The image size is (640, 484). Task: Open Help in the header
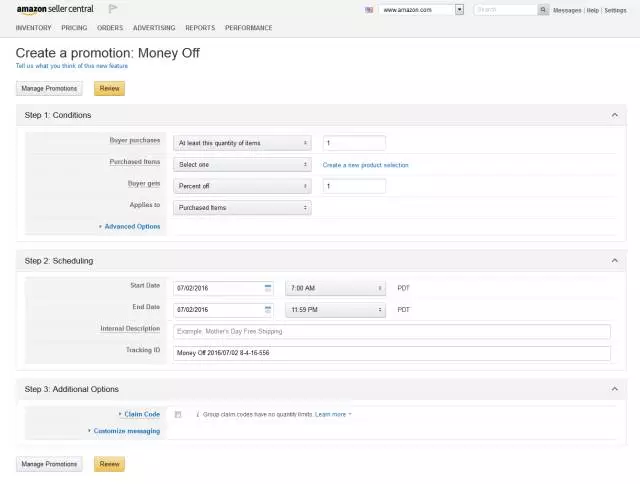(x=593, y=10)
